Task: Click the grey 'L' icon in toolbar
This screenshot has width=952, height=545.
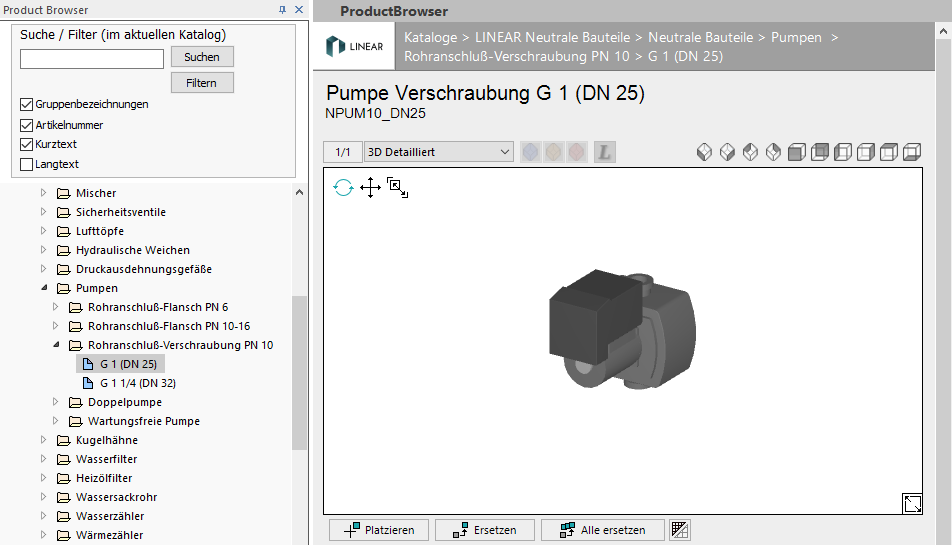Action: (604, 152)
